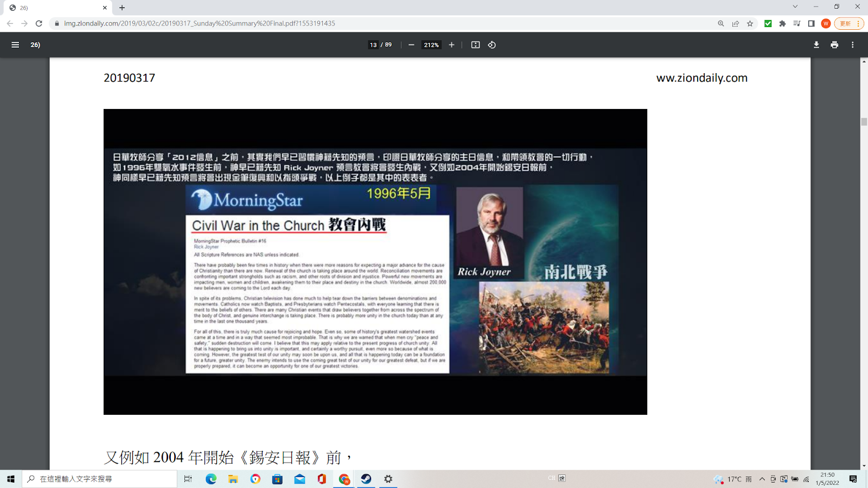This screenshot has height=488, width=868.
Task: Share this page via share icon
Action: [736, 23]
